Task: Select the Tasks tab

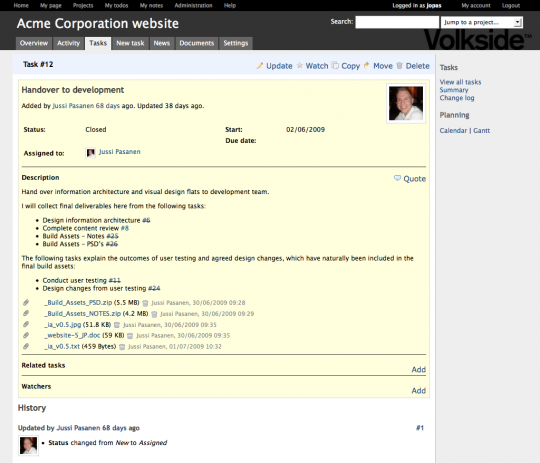Action: pos(98,43)
